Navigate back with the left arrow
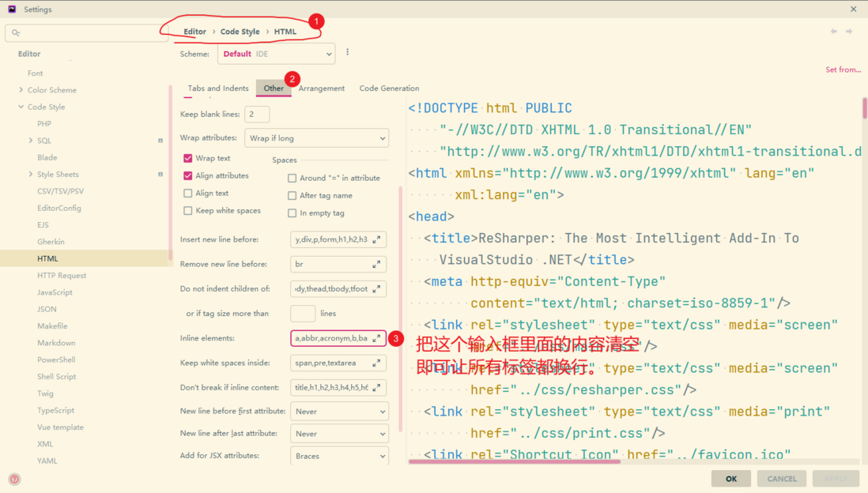 pos(834,32)
